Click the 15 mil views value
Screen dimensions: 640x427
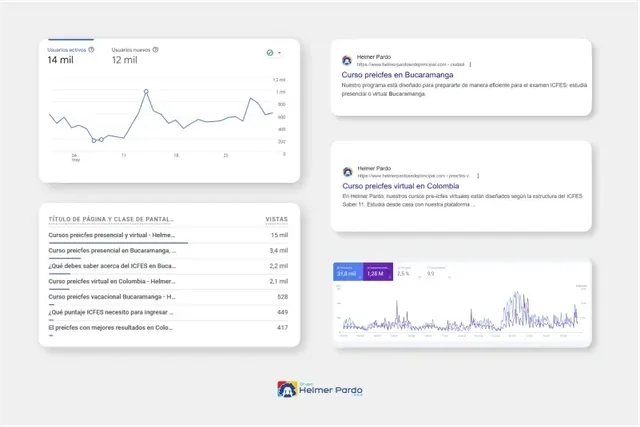(x=280, y=235)
